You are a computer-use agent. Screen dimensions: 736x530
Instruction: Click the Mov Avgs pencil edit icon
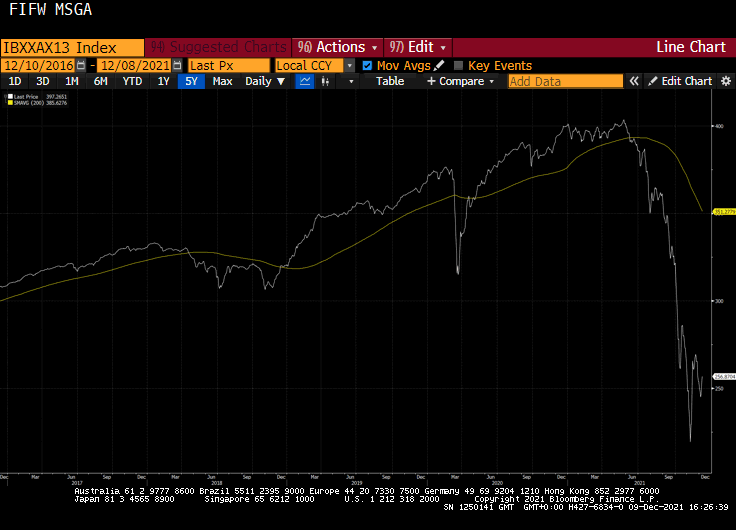(x=439, y=65)
